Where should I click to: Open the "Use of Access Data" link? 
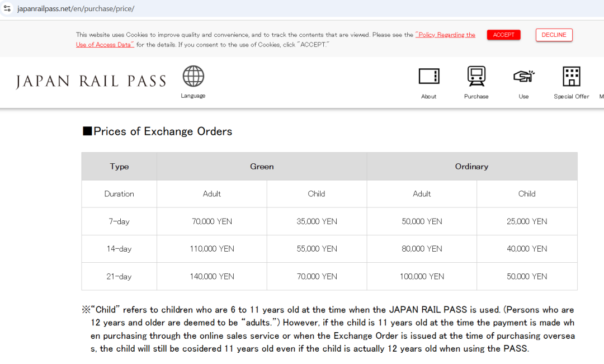coord(105,45)
